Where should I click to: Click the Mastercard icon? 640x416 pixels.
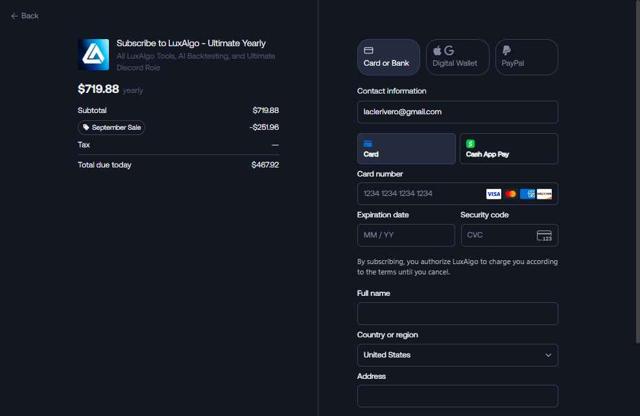pos(511,194)
